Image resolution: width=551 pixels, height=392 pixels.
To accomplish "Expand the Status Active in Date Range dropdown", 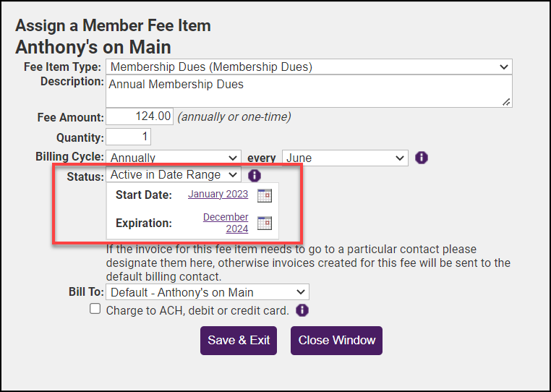I will [x=174, y=175].
